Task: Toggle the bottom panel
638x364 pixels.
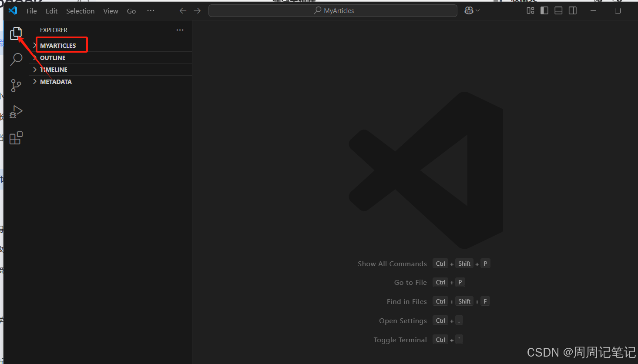Action: pos(558,10)
